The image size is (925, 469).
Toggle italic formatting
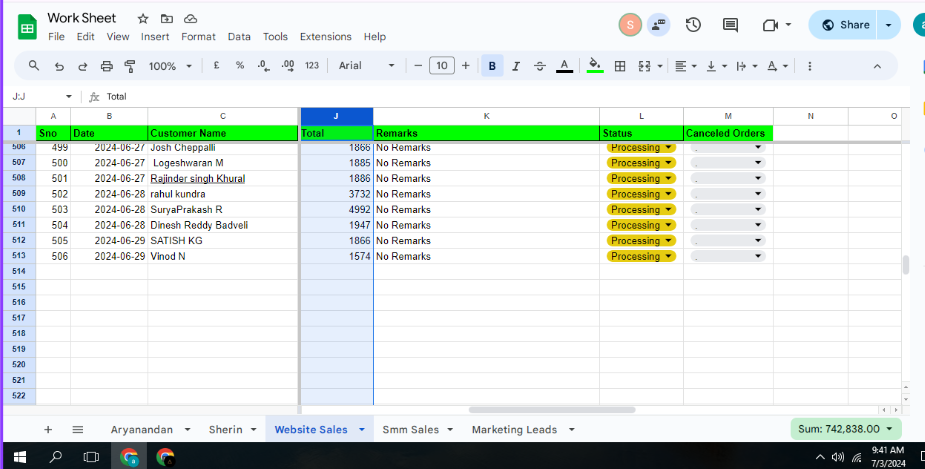(x=516, y=66)
